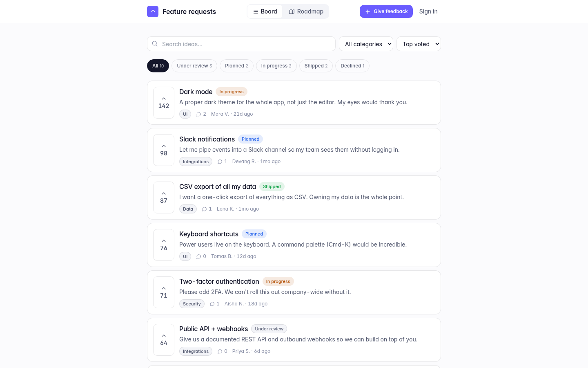Image resolution: width=588 pixels, height=368 pixels.
Task: Open comments icon on Dark mode
Action: (x=199, y=114)
